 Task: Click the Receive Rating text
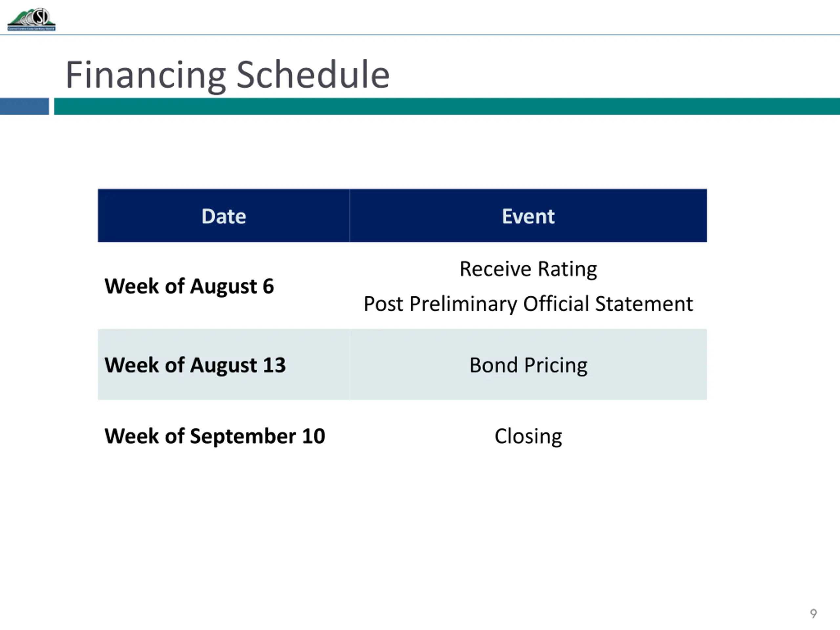(x=528, y=269)
